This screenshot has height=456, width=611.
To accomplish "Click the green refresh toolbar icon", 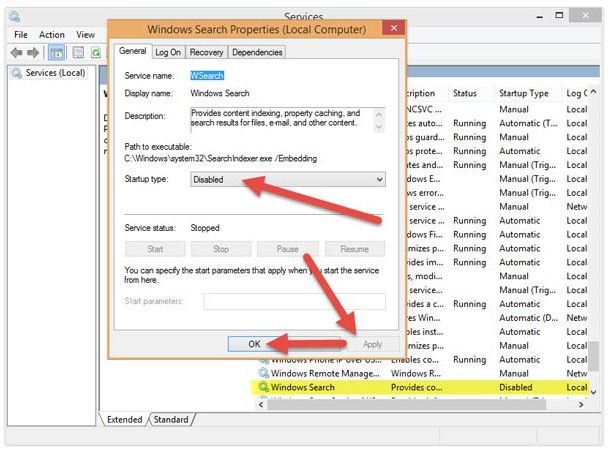I will [x=95, y=52].
